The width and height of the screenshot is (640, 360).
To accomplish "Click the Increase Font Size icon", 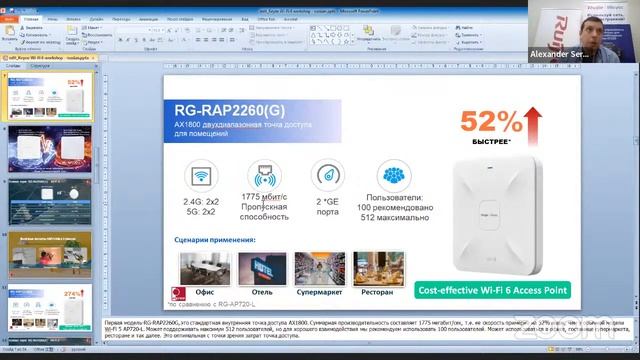I will (170, 31).
